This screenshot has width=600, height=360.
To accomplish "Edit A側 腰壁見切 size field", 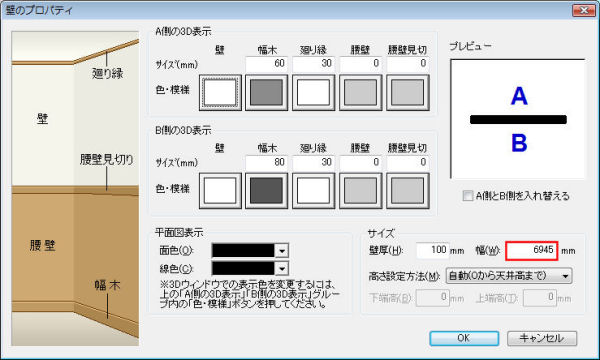I will 408,64.
